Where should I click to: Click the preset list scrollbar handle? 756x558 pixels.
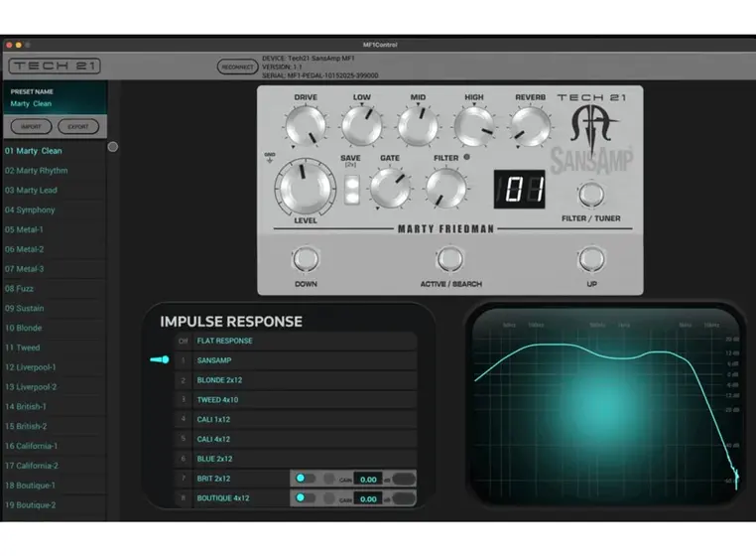113,147
